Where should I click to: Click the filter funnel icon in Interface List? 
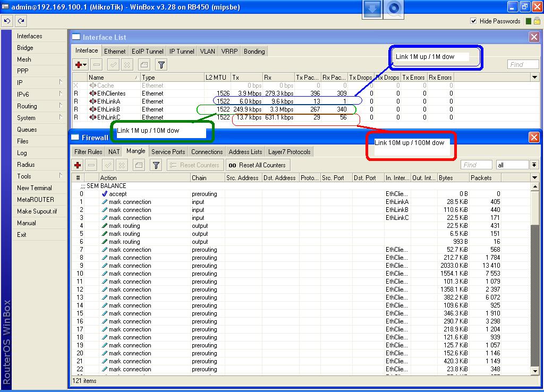click(161, 65)
